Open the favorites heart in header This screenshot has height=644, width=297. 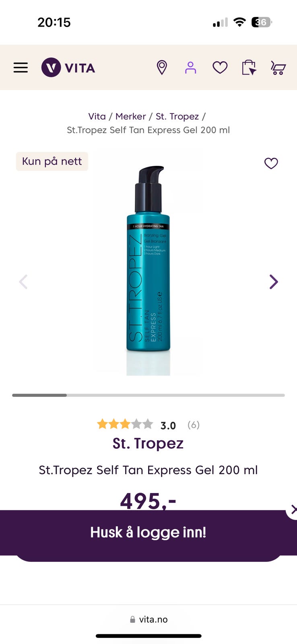[x=220, y=68]
